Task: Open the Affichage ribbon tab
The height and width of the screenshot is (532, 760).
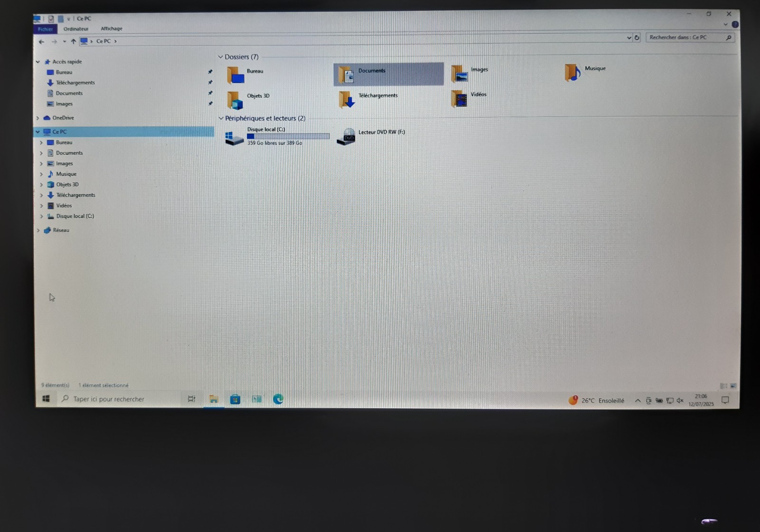Action: click(112, 28)
